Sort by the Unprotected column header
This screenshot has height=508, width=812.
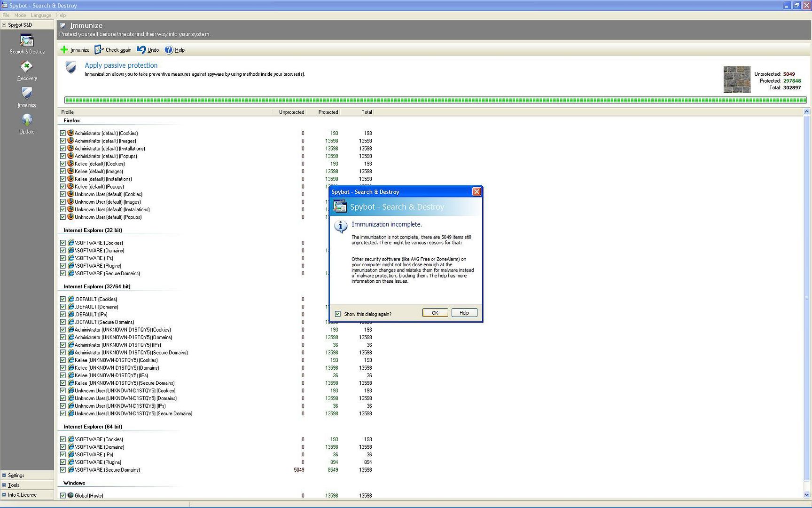click(x=289, y=112)
